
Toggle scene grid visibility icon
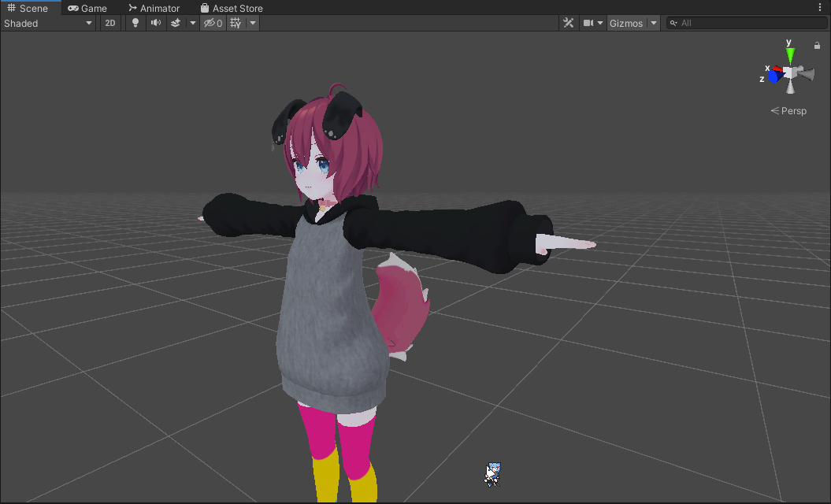(236, 23)
